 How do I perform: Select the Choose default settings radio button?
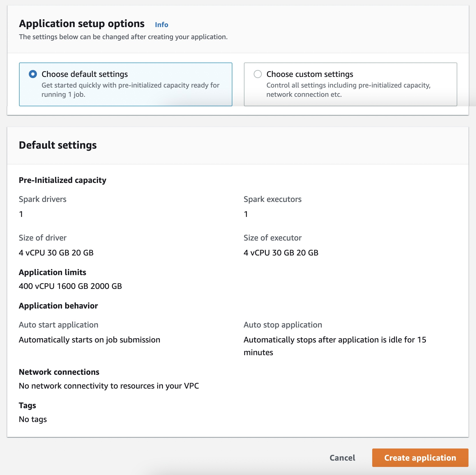[x=33, y=74]
